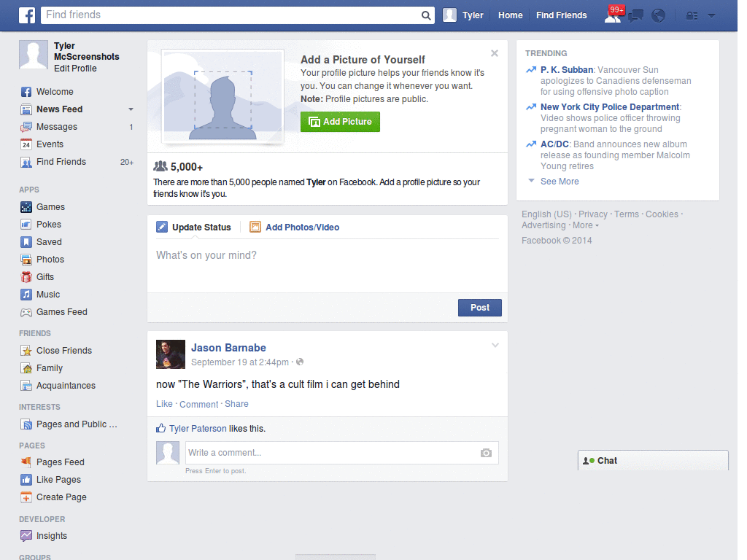Click the Messages sidebar icon
The height and width of the screenshot is (560, 747).
tap(26, 127)
